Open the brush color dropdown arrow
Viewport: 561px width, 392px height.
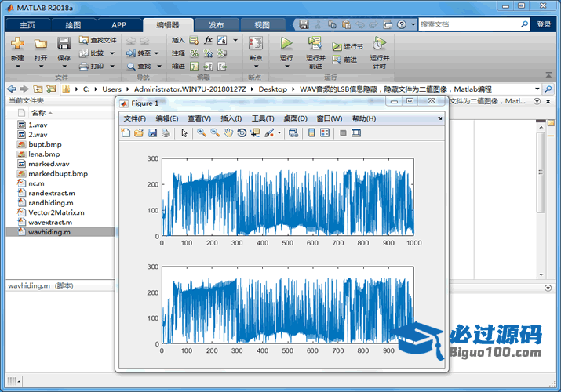click(x=279, y=133)
